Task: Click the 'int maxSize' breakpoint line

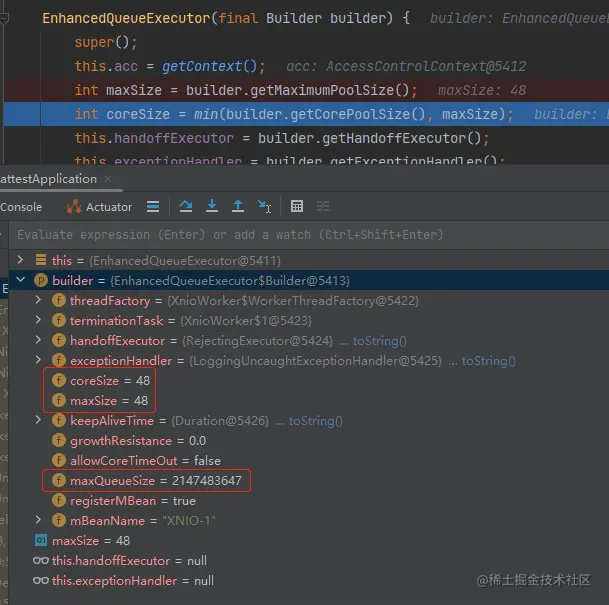Action: (306, 90)
